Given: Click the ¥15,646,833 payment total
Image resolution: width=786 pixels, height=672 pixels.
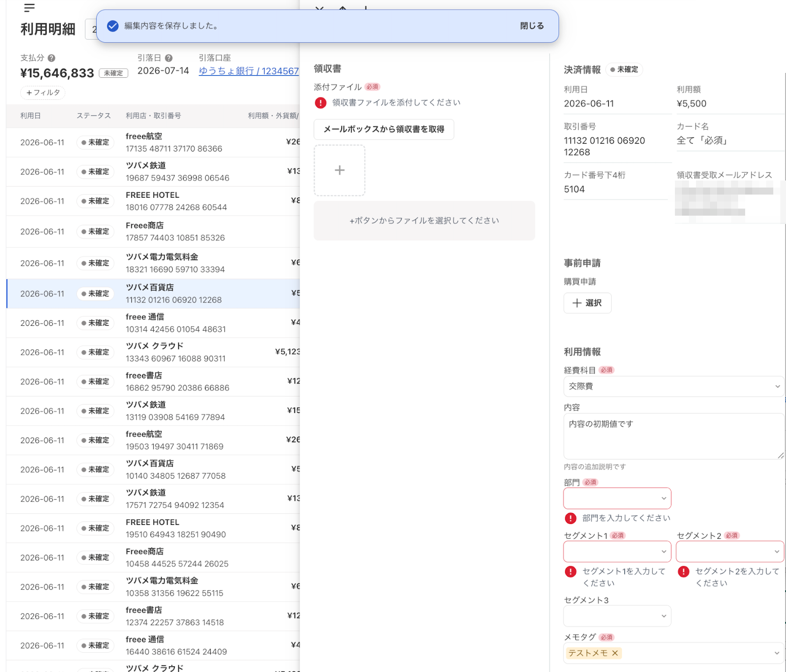Looking at the screenshot, I should (x=57, y=73).
